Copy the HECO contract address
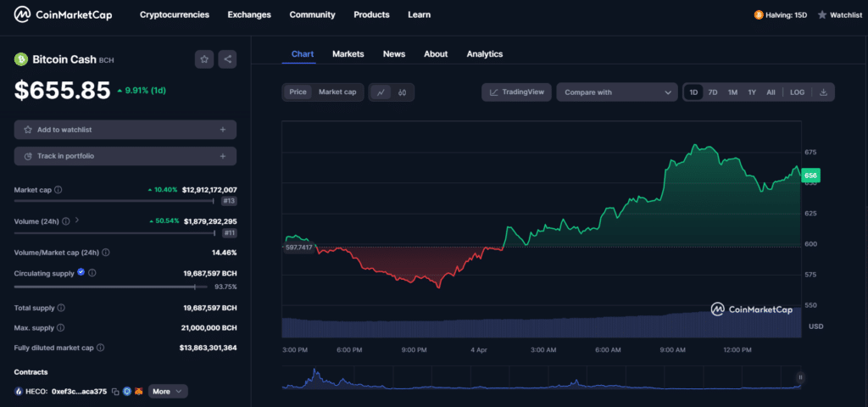Viewport: 868px width, 407px height. click(x=115, y=392)
